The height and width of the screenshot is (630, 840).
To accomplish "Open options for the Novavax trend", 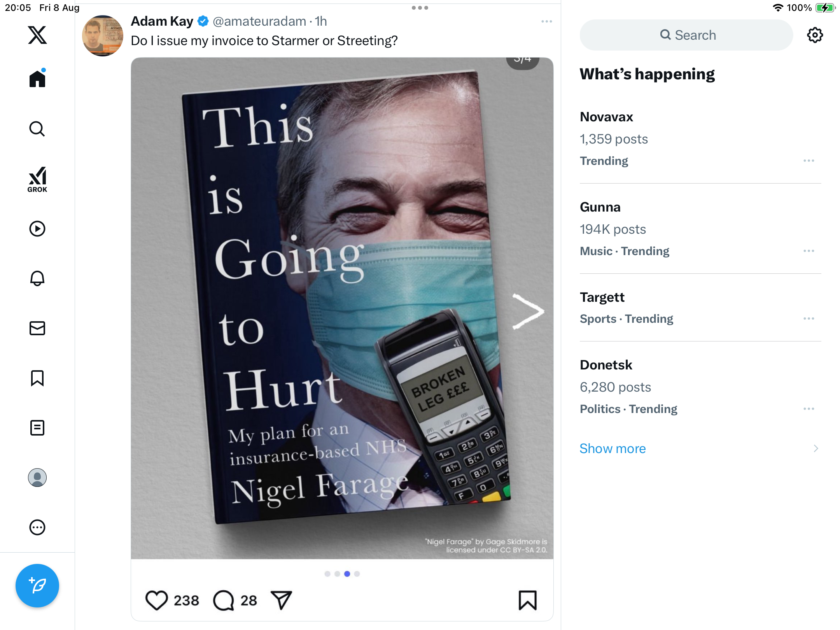I will pos(808,161).
